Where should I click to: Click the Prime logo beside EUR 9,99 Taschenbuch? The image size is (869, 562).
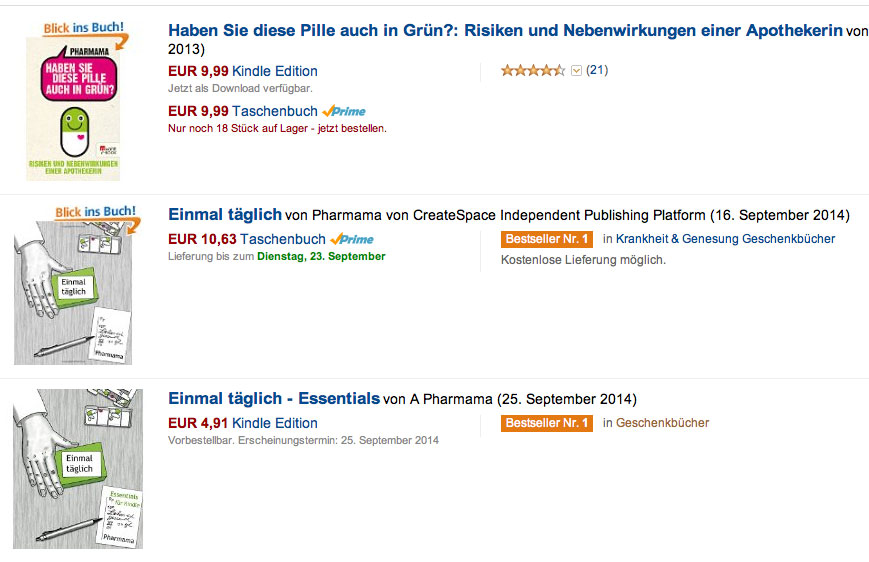[x=344, y=112]
